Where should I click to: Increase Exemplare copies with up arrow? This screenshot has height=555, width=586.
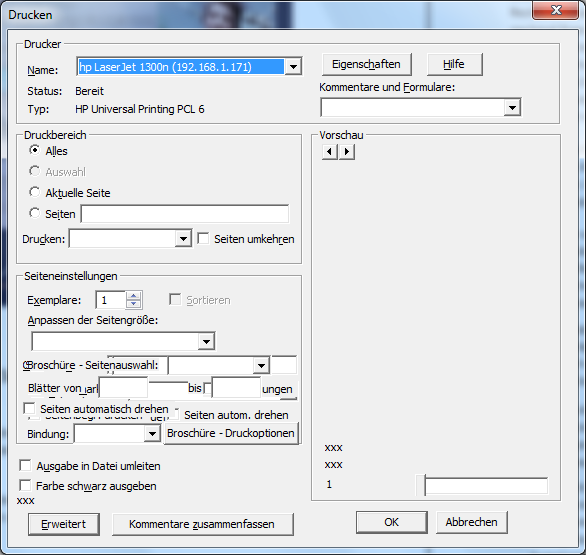pos(133,296)
